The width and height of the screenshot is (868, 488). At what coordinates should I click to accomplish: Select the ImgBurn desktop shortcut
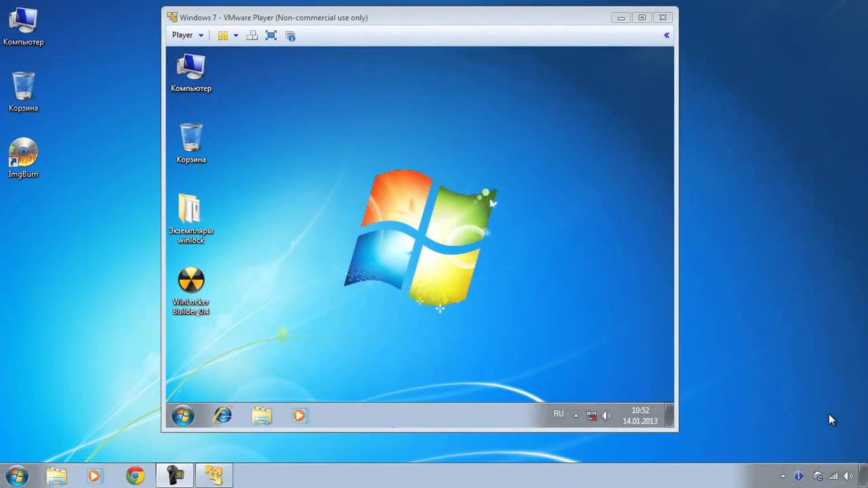point(23,158)
